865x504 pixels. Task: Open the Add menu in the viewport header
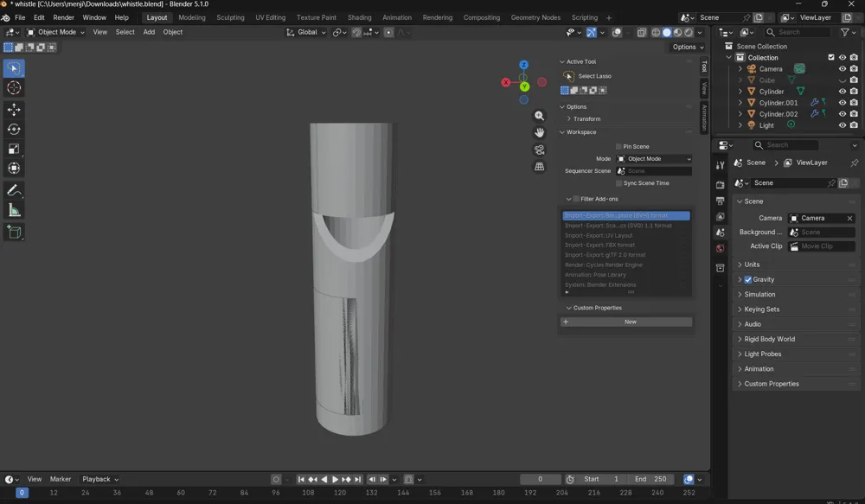click(x=149, y=32)
